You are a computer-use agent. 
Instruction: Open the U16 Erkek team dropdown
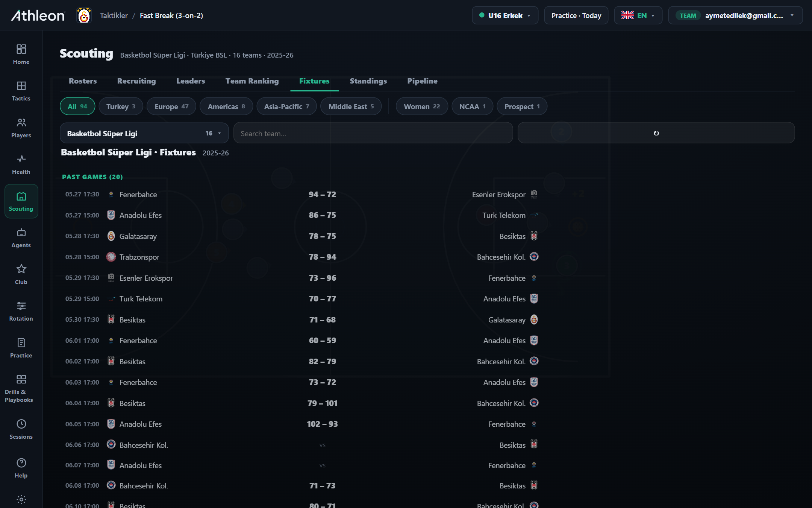[x=505, y=15]
